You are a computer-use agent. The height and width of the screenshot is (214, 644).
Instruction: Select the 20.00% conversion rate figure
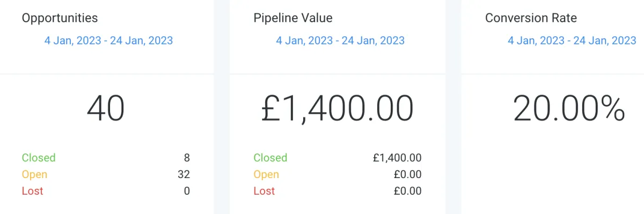pos(569,108)
